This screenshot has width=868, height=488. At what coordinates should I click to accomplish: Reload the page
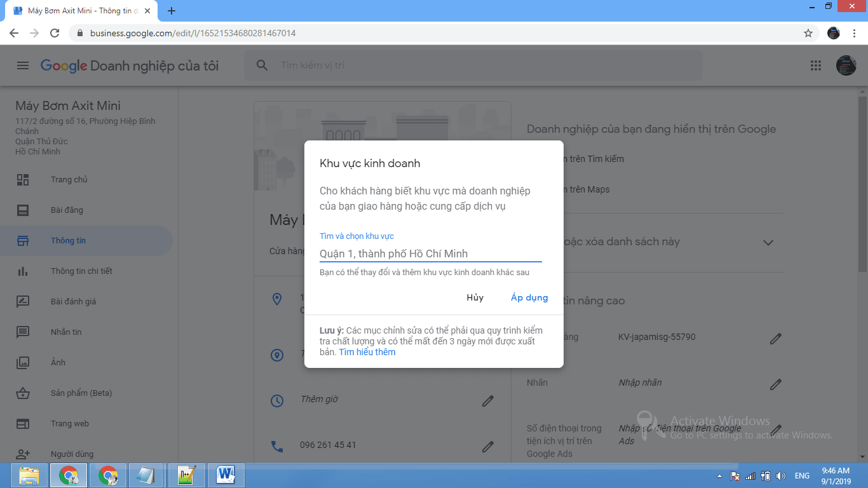(55, 33)
